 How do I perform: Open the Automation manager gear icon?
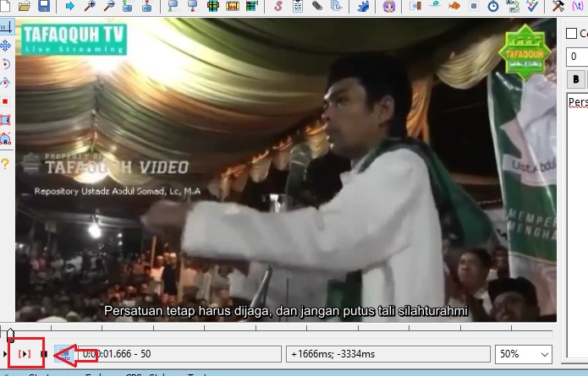[363, 6]
